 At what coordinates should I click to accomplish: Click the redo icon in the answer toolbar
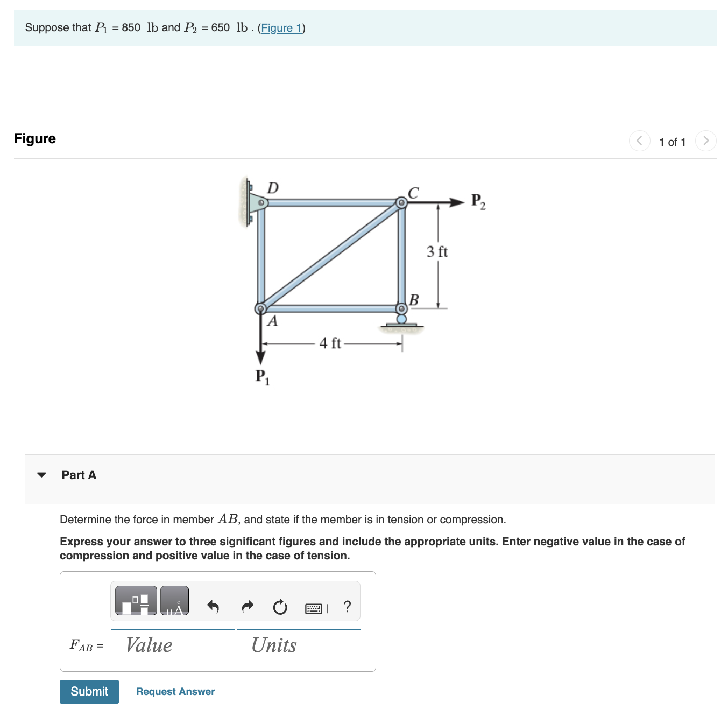tap(247, 606)
